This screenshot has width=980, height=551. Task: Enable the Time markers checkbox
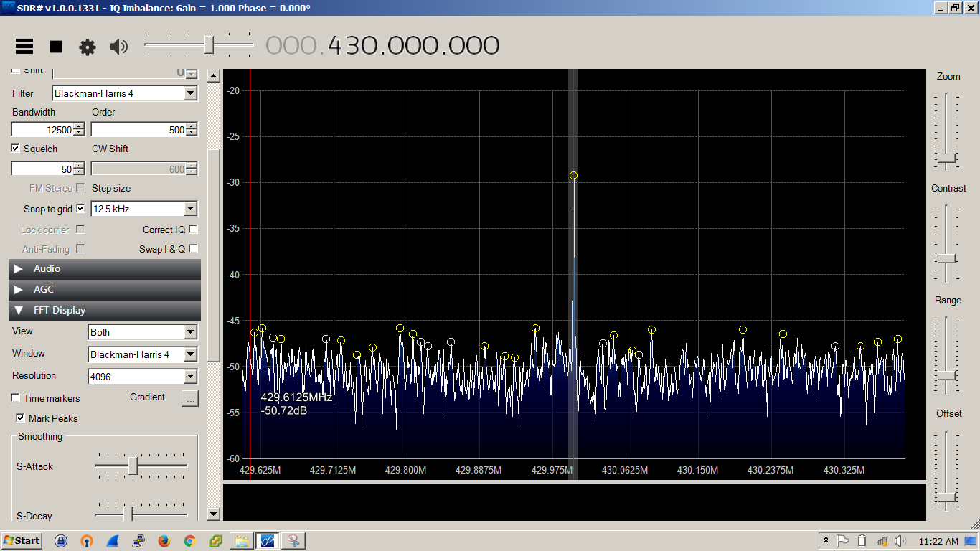(16, 398)
